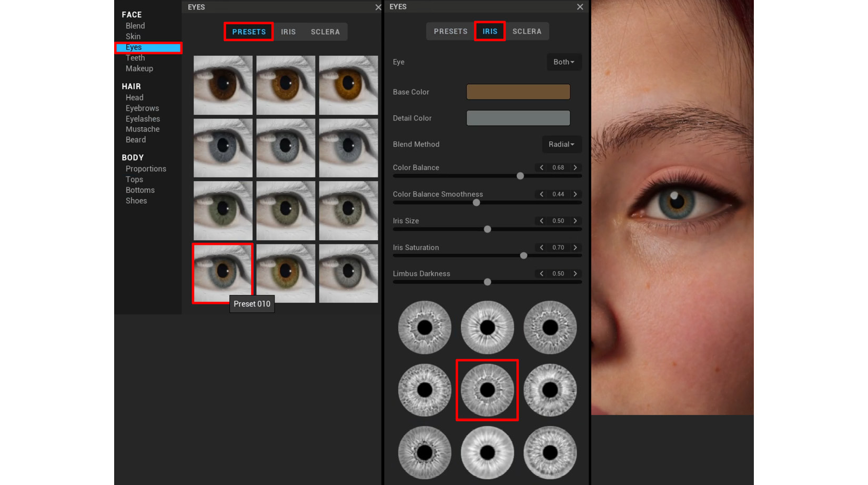This screenshot has height=485, width=868.
Task: Switch to Presets tab in right Eyes panel
Action: [450, 31]
